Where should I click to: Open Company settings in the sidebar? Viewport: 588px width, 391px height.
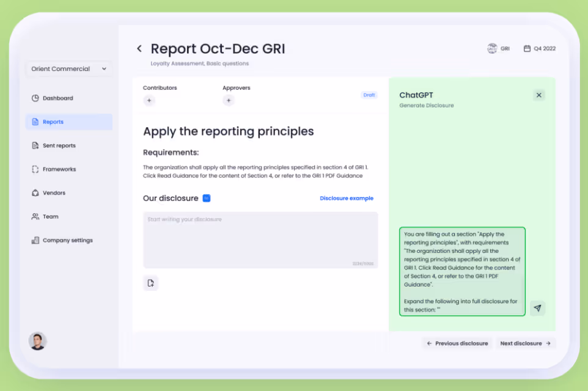(69, 240)
